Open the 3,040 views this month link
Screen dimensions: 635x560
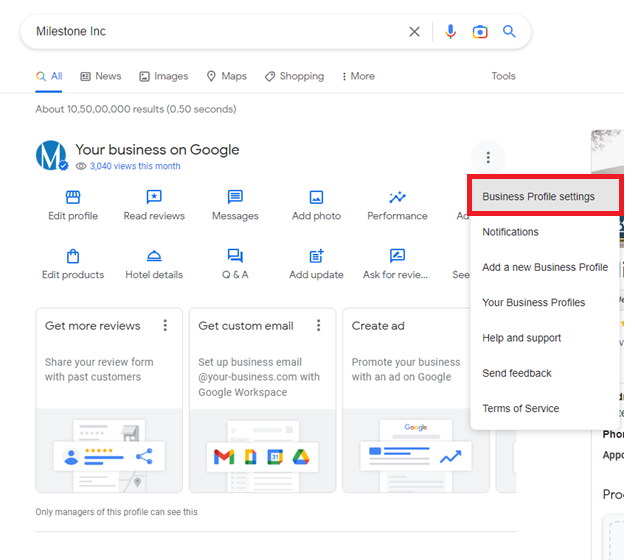click(x=135, y=166)
